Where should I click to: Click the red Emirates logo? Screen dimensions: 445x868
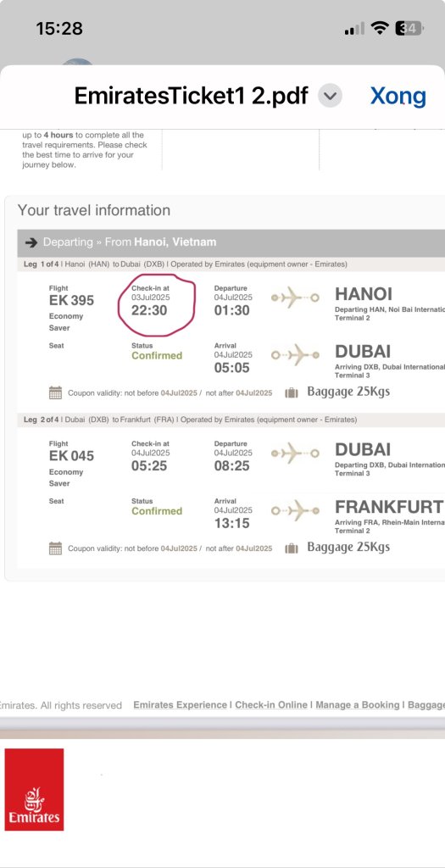(x=34, y=789)
